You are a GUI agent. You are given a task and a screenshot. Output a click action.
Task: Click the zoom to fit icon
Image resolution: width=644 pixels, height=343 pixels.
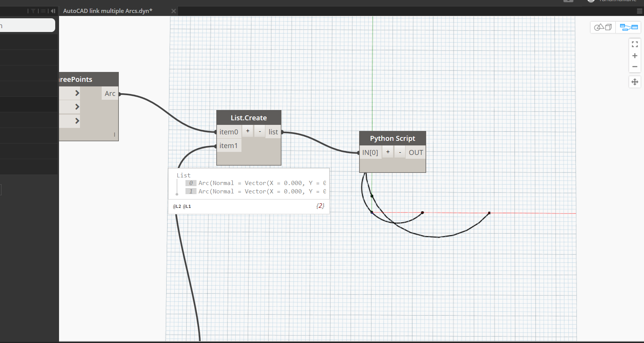coord(634,44)
